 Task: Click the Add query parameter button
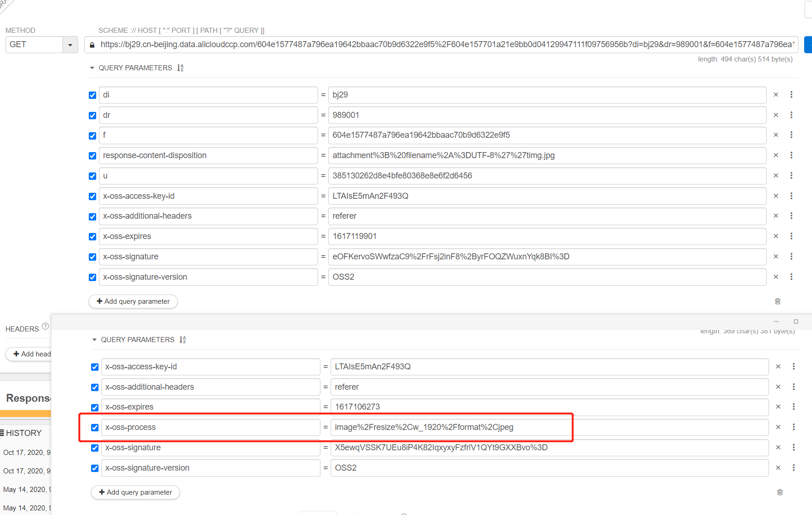click(133, 301)
